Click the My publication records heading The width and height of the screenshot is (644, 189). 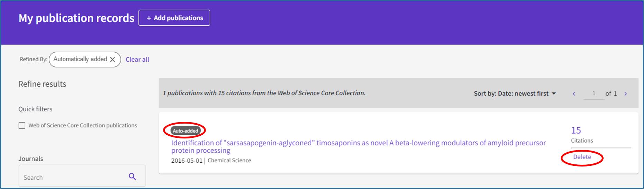[x=76, y=18]
